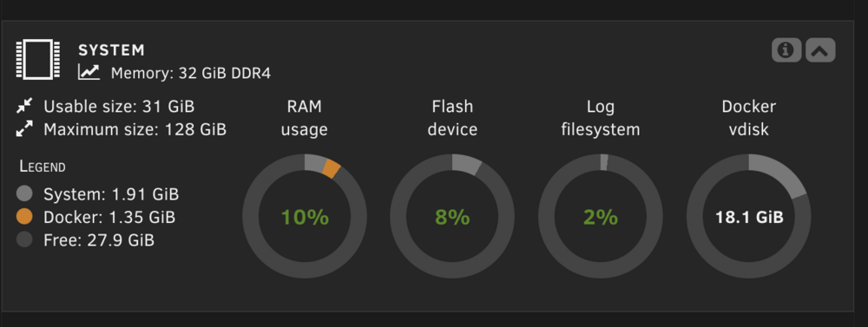The width and height of the screenshot is (868, 327).
Task: Click the SYSTEM panel title
Action: point(111,50)
